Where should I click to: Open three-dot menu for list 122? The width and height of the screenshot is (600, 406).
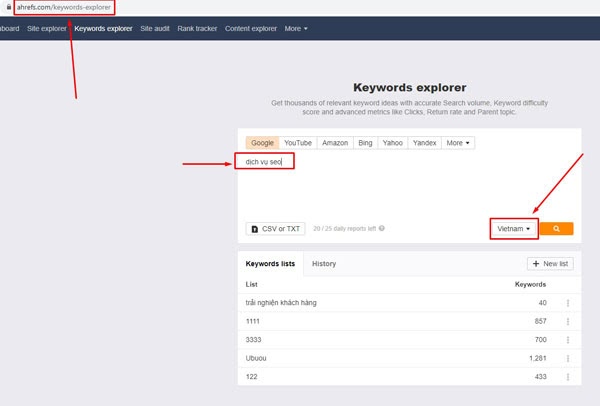coord(568,377)
